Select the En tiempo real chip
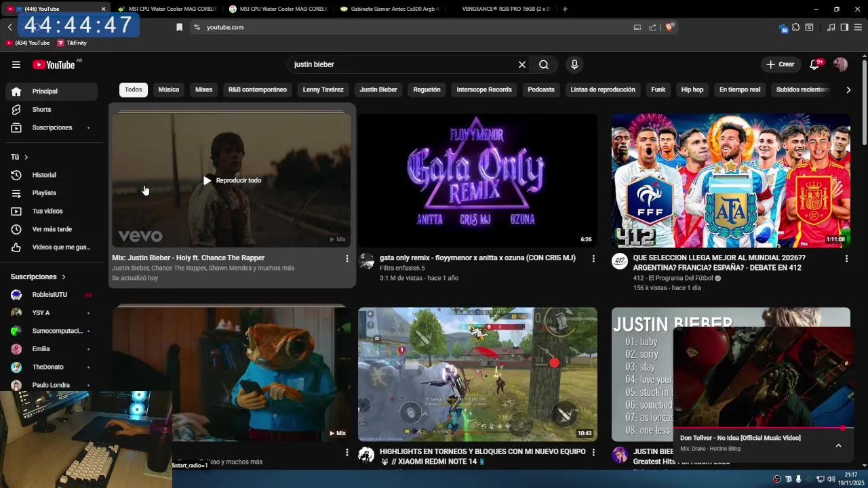The image size is (868, 488). tap(740, 89)
